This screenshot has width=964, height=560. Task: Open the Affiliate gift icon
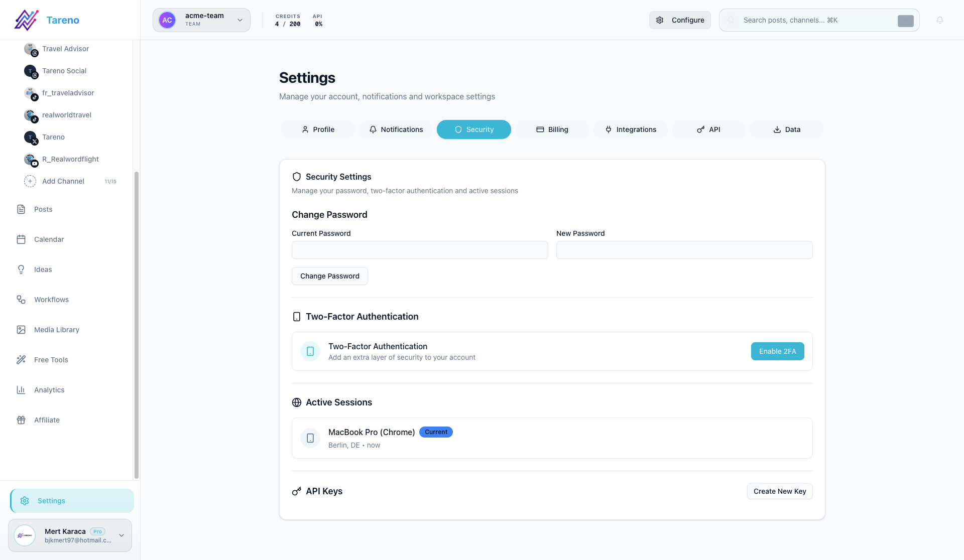pyautogui.click(x=21, y=420)
